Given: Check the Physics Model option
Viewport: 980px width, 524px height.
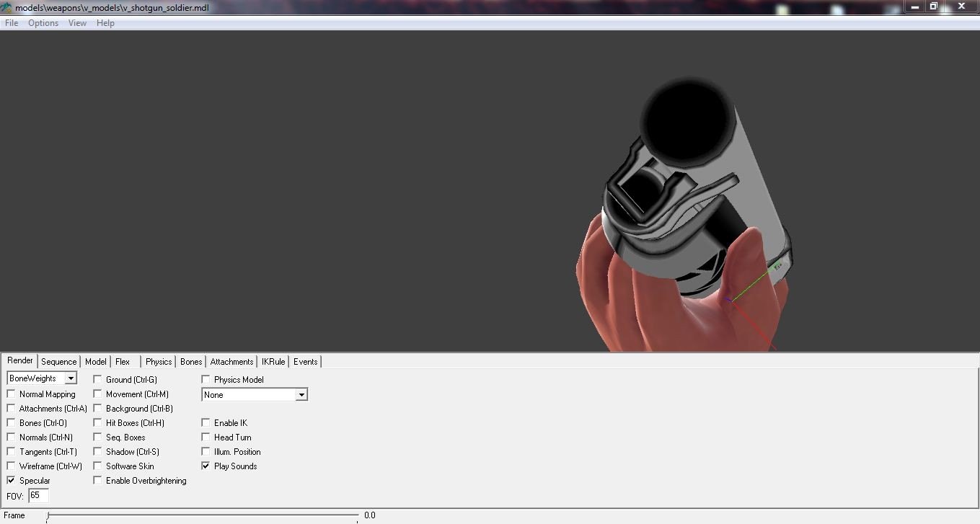Looking at the screenshot, I should [x=206, y=380].
